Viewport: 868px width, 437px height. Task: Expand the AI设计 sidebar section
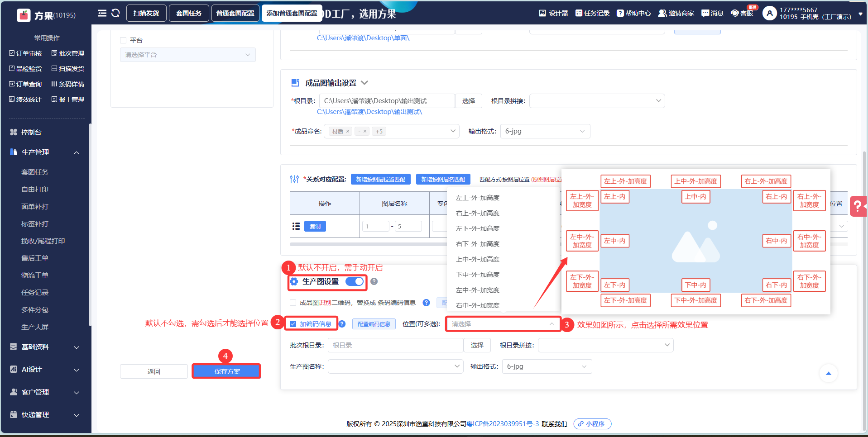pyautogui.click(x=77, y=370)
